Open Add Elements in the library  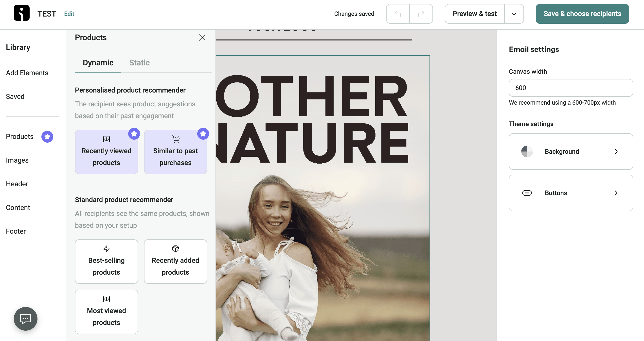(27, 73)
